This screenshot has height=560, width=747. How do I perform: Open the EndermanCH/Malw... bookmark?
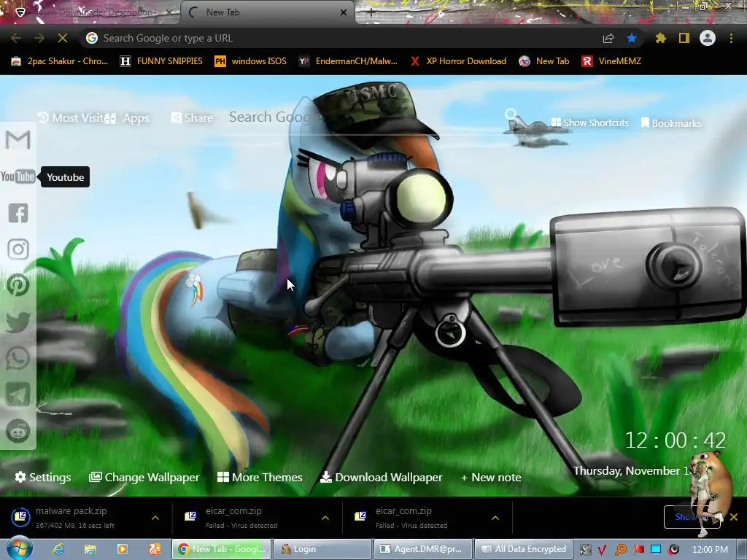pos(348,61)
